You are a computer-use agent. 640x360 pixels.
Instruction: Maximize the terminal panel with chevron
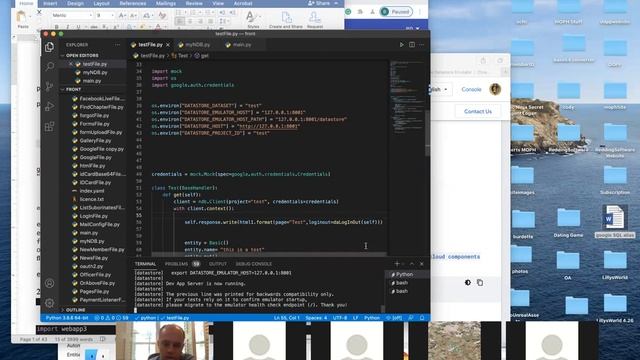coord(412,264)
